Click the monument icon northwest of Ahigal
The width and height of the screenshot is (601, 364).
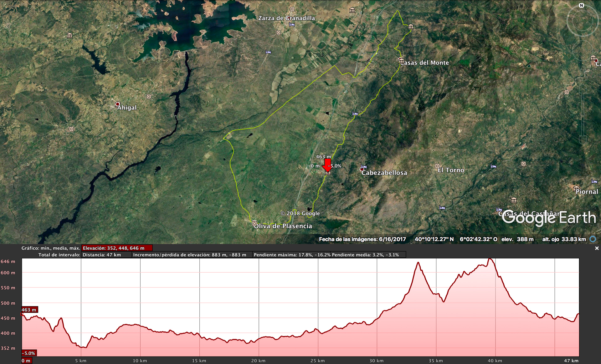tap(69, 36)
